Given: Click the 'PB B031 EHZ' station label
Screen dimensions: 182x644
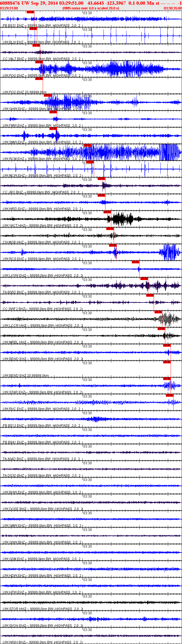Looking at the screenshot, I should pos(13,26).
